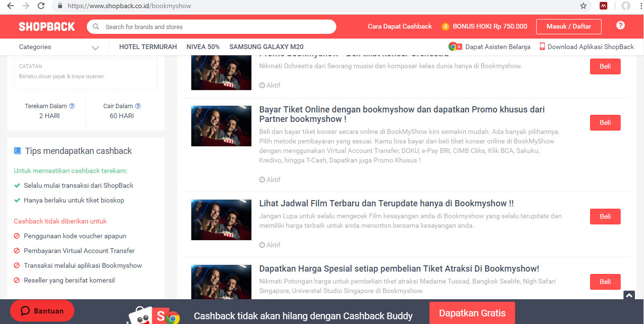Click info icon next to Cair Dalam
This screenshot has width=644, height=324.
point(138,106)
